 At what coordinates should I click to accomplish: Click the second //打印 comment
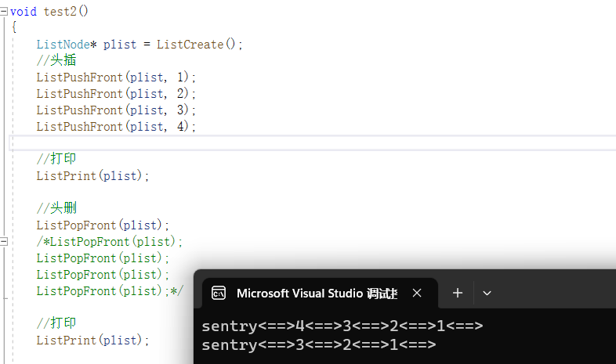coord(56,323)
